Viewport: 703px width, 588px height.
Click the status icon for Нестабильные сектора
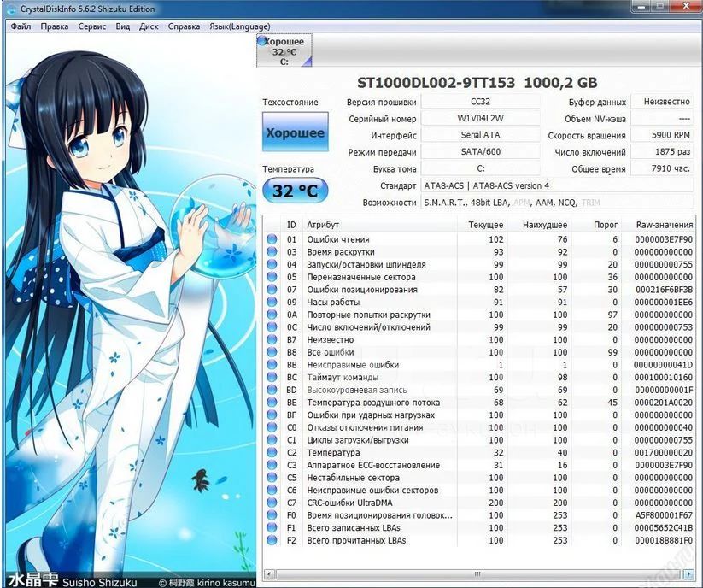click(272, 478)
